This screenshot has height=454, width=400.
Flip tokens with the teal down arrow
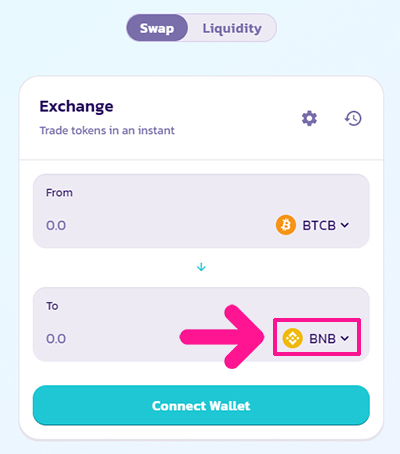201,267
